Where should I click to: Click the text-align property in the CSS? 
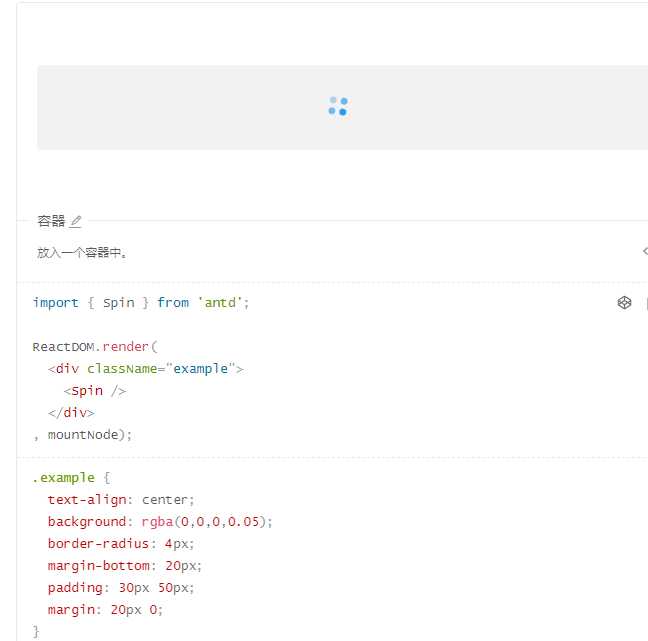(86, 500)
